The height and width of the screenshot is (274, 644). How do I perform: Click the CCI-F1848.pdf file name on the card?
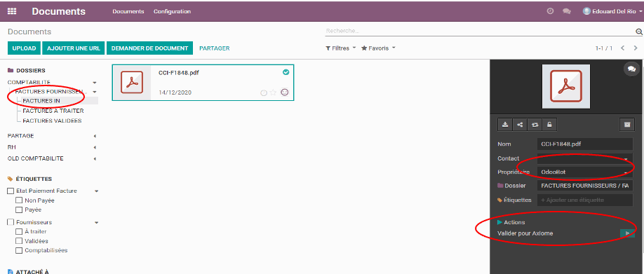tap(179, 73)
